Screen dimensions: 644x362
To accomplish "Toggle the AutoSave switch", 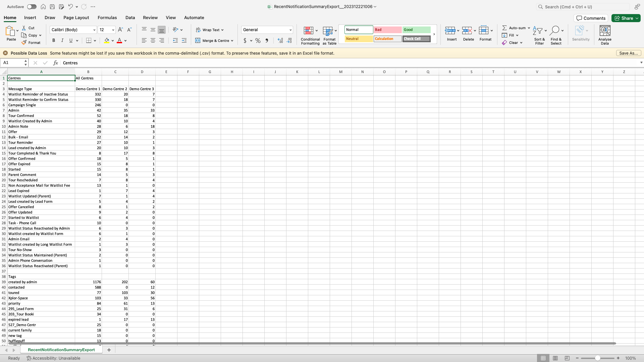I will 32,7.
